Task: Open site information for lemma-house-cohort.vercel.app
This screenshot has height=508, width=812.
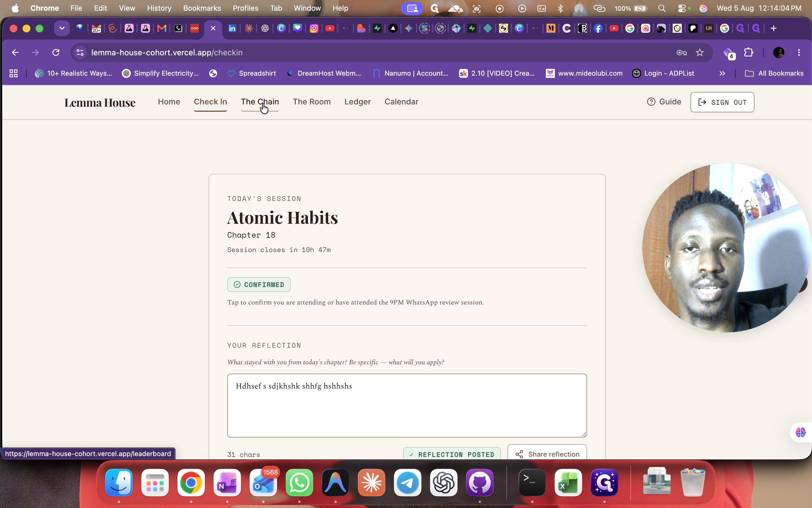Action: coord(80,52)
